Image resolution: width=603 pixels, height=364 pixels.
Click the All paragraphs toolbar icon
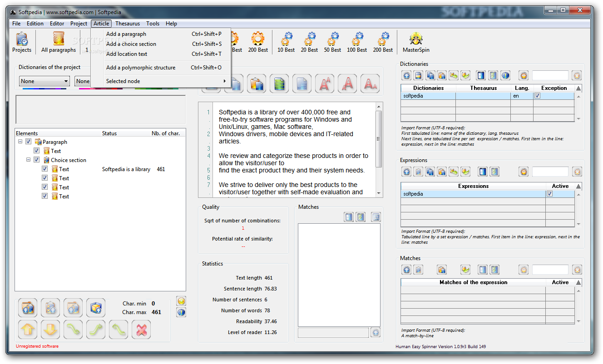59,42
